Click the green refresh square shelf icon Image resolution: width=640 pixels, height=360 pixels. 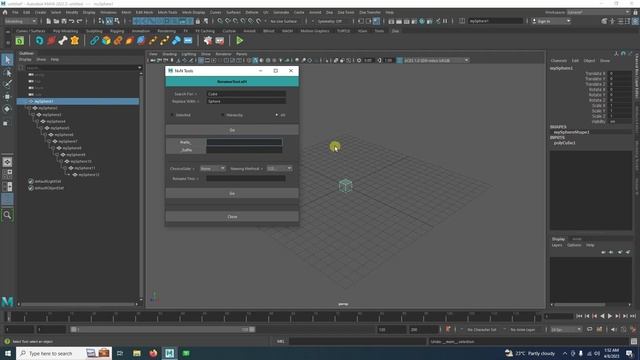coord(20,40)
